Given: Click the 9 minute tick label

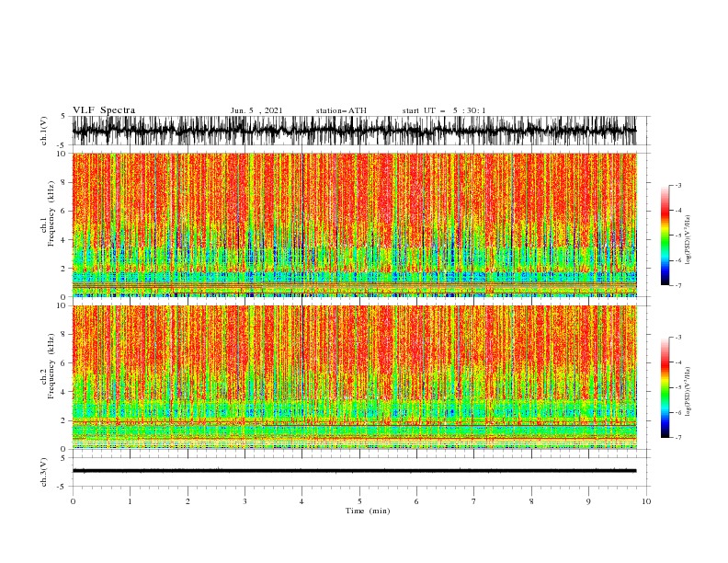Looking at the screenshot, I should pos(588,501).
